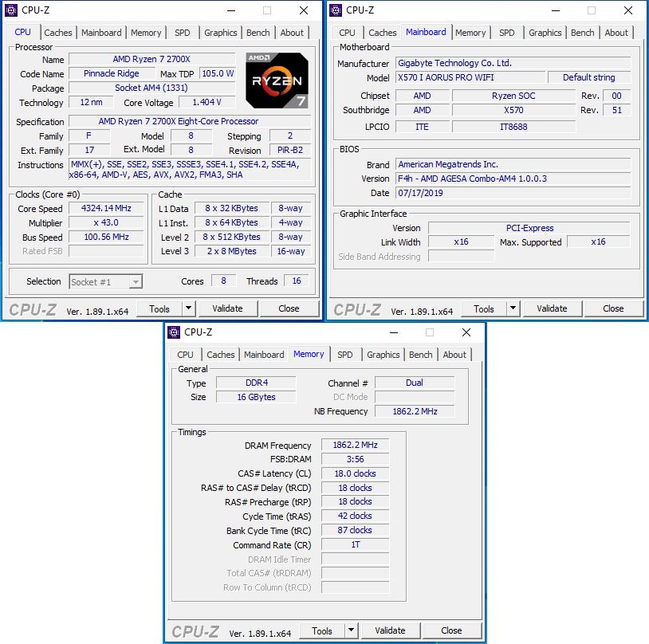
Task: Click Tools button in Memory window
Action: click(x=322, y=630)
